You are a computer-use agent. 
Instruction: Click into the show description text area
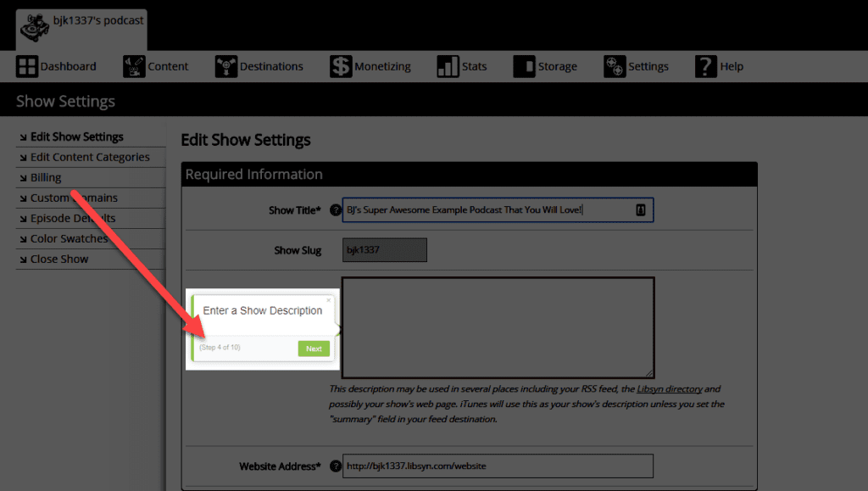498,326
